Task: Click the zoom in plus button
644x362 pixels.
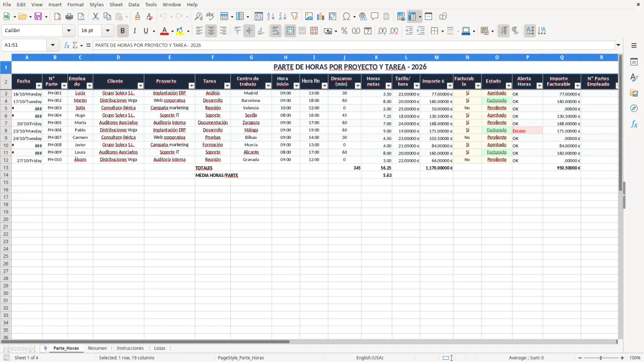Action: click(x=623, y=358)
